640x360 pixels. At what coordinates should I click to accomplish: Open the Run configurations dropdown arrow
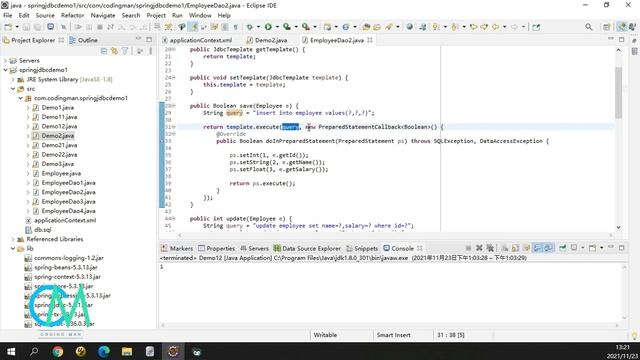pyautogui.click(x=277, y=27)
